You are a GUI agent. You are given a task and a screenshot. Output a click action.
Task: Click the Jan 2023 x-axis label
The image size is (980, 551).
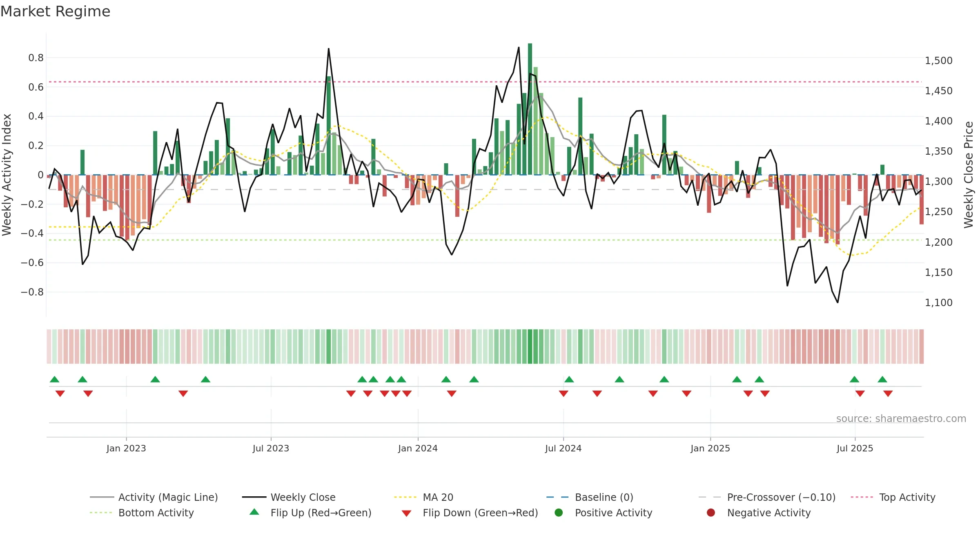click(126, 448)
